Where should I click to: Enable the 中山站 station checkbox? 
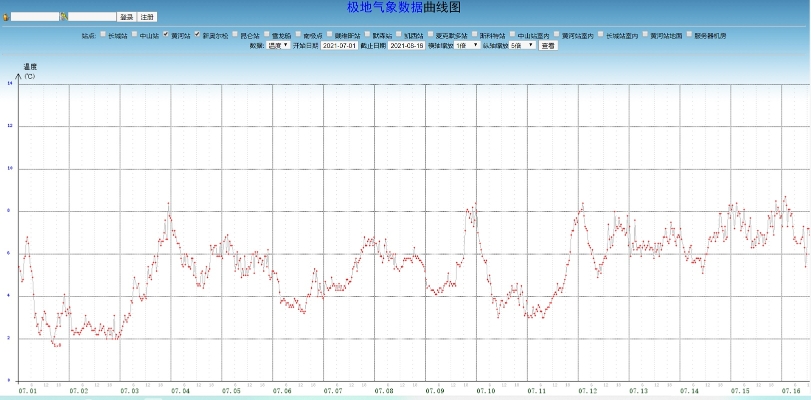click(x=134, y=35)
